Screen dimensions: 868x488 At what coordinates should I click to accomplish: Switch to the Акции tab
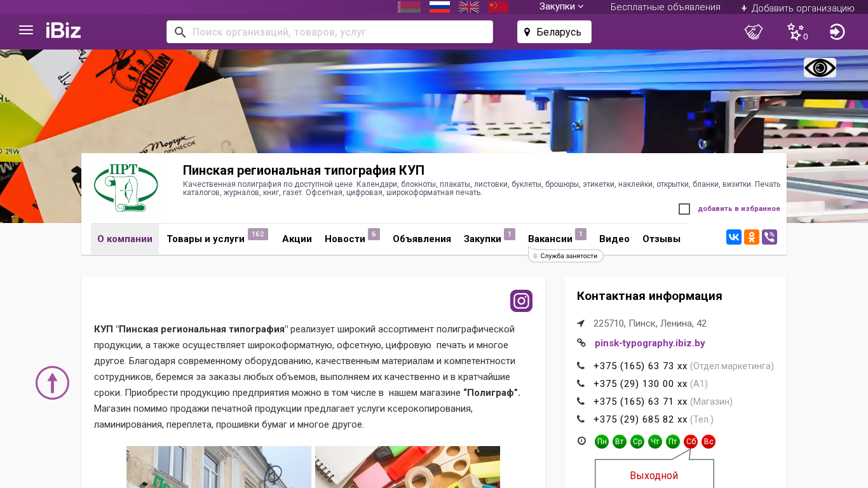pyautogui.click(x=297, y=239)
